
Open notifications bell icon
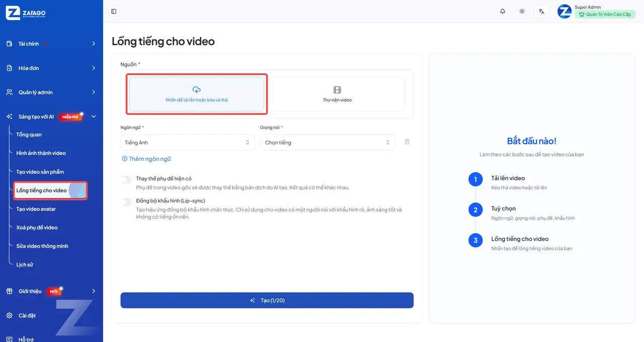(x=503, y=11)
